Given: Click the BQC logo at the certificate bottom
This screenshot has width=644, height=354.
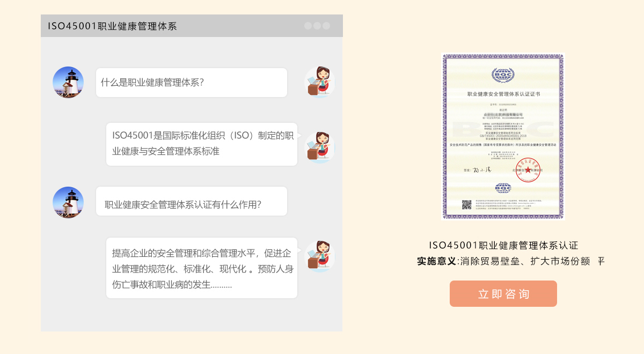Looking at the screenshot, I should [x=503, y=188].
